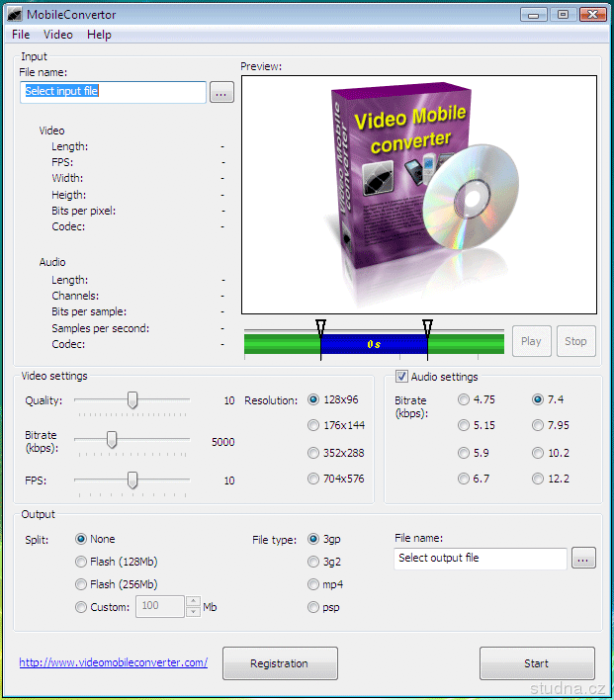Click the MobileConvertor title bar app icon
Screen dimensions: 614x700
click(15, 15)
